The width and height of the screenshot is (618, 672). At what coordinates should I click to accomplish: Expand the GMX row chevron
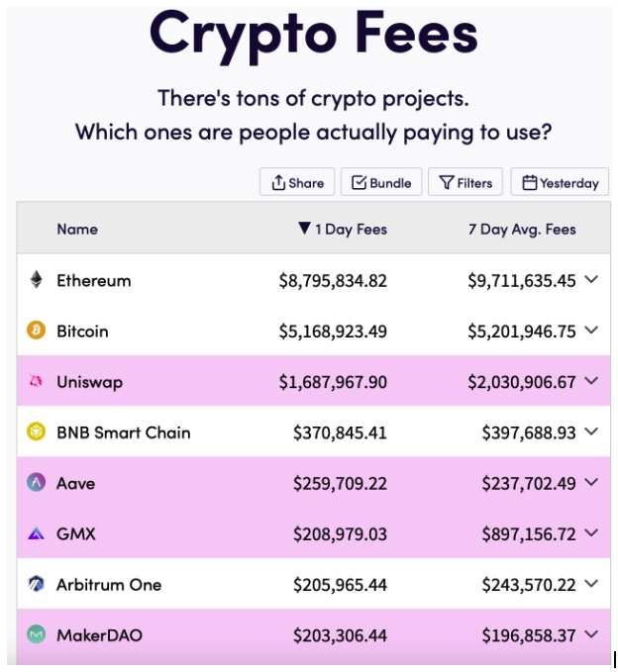(591, 533)
